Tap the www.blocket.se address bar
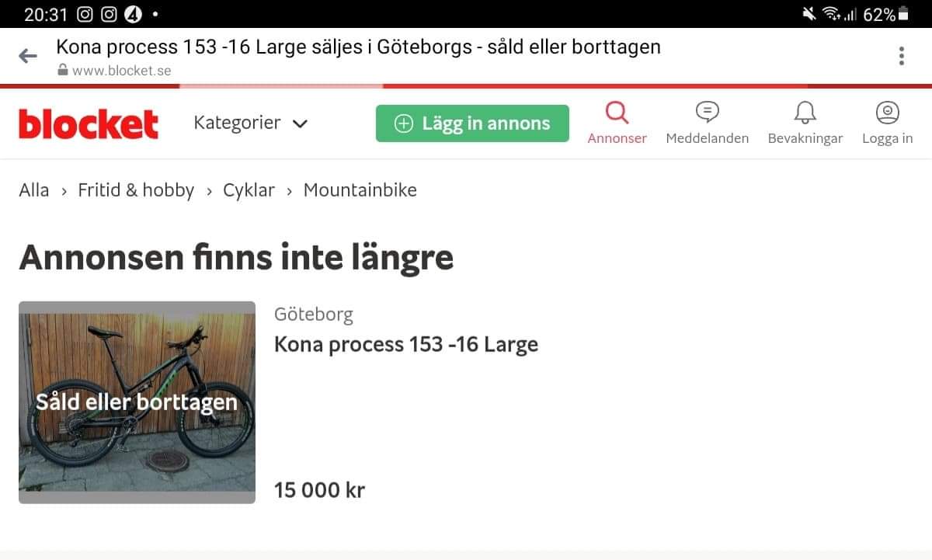 click(x=122, y=70)
